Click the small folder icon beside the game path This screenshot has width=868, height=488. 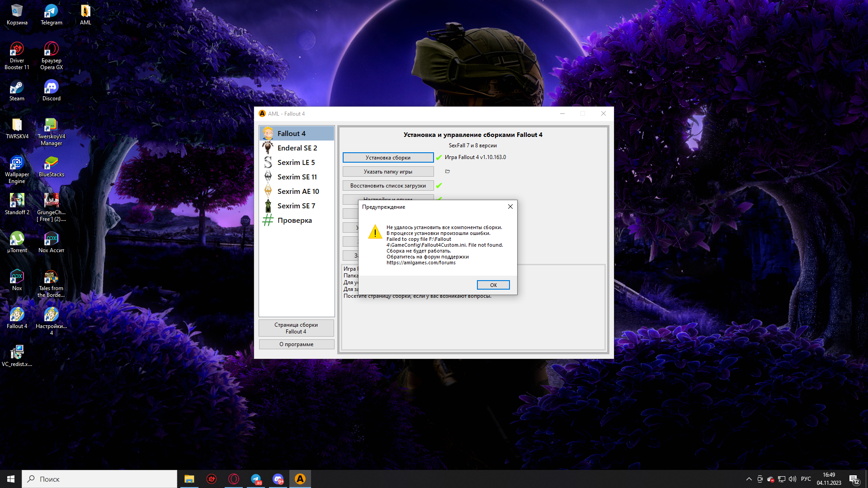447,171
